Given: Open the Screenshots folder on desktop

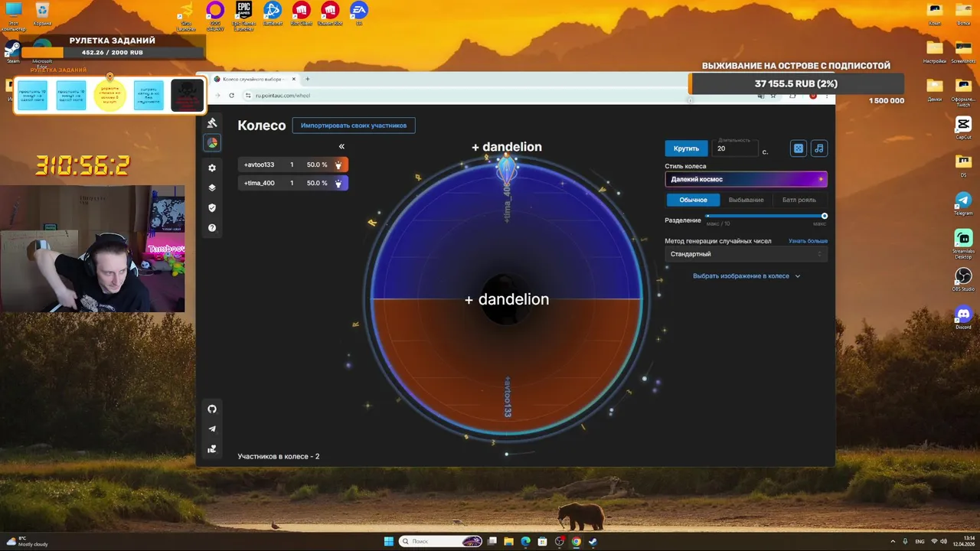Looking at the screenshot, I should [x=963, y=51].
